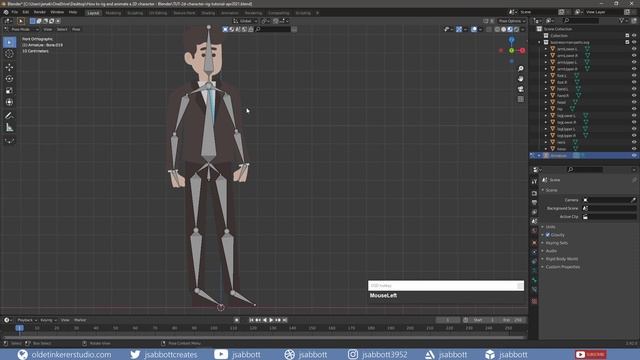
Task: Switch to the Layout workspace tab
Action: pyautogui.click(x=93, y=13)
